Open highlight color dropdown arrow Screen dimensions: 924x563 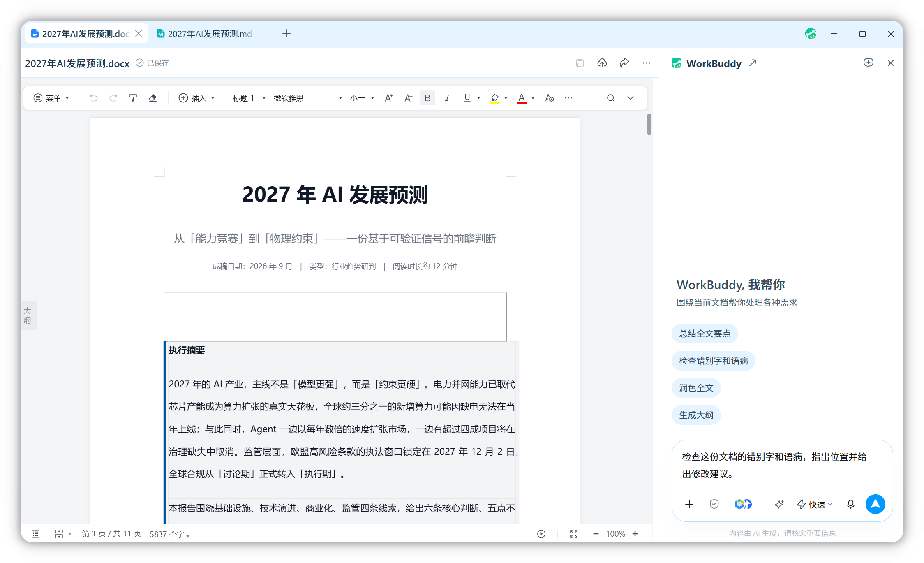(506, 98)
